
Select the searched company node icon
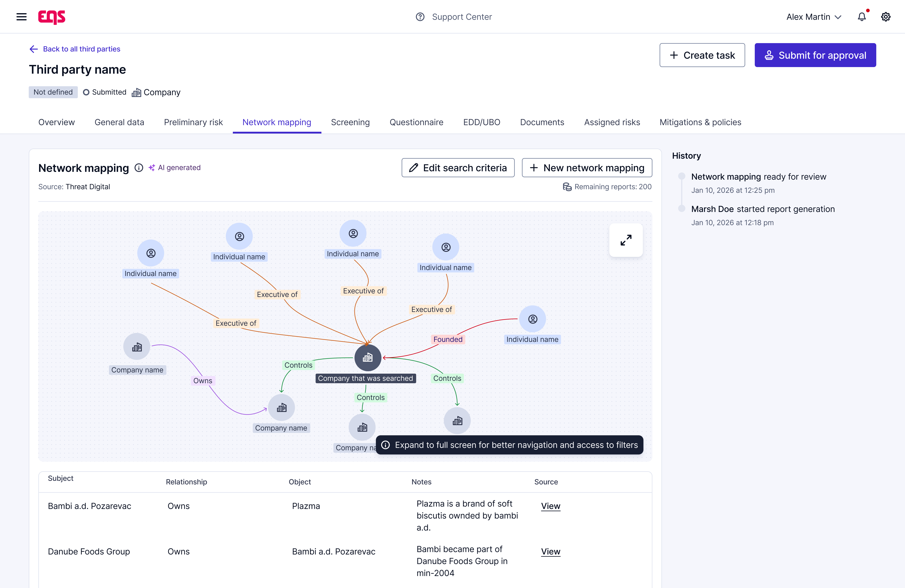pyautogui.click(x=368, y=357)
